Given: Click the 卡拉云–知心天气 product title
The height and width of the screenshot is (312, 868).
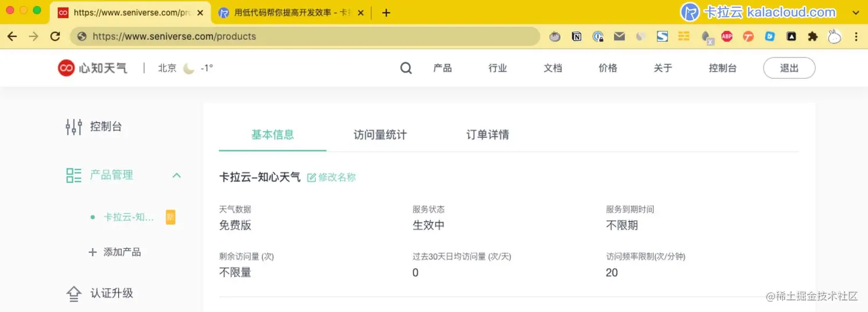Looking at the screenshot, I should point(260,177).
